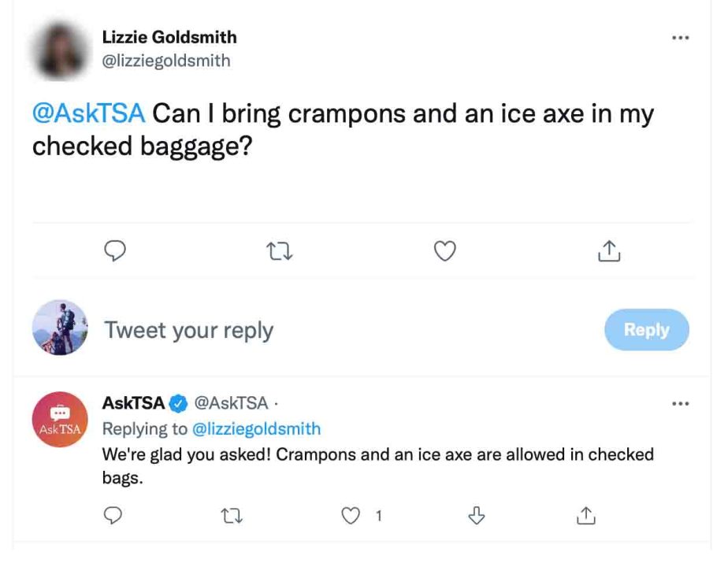Click the AskTSA avatar logo

click(60, 420)
